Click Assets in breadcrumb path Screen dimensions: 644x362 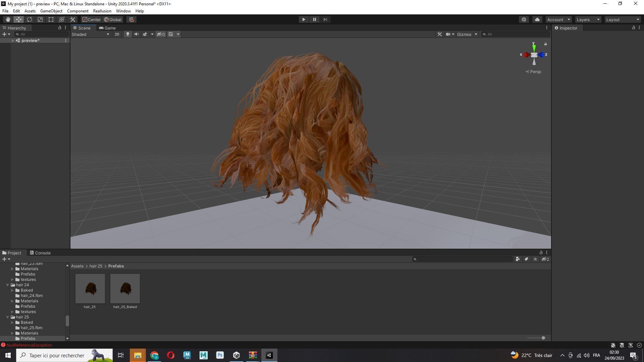[77, 266]
